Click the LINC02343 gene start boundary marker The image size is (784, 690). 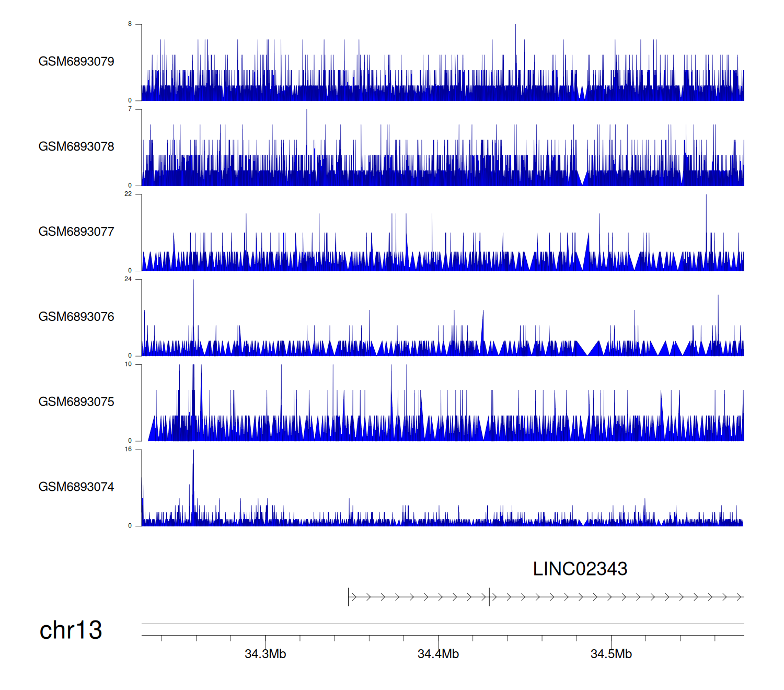click(349, 597)
